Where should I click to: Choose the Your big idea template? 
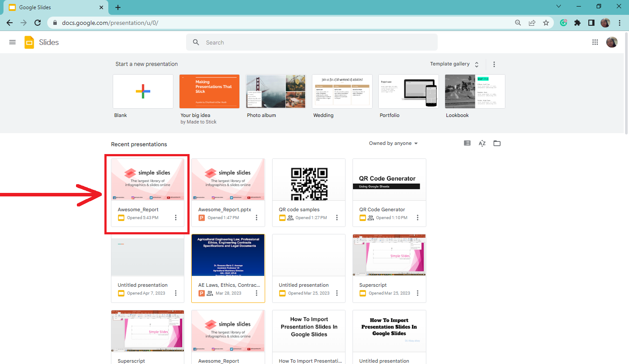click(209, 91)
